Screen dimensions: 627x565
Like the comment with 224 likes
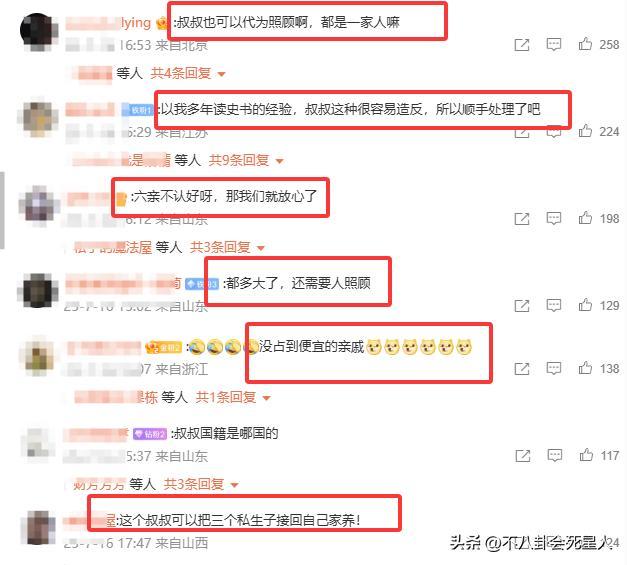[x=585, y=130]
